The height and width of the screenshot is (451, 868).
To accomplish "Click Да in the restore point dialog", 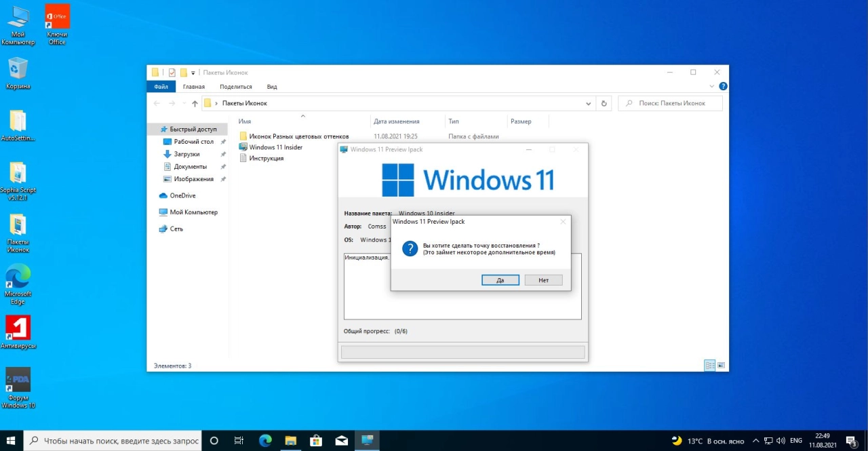I will click(500, 280).
